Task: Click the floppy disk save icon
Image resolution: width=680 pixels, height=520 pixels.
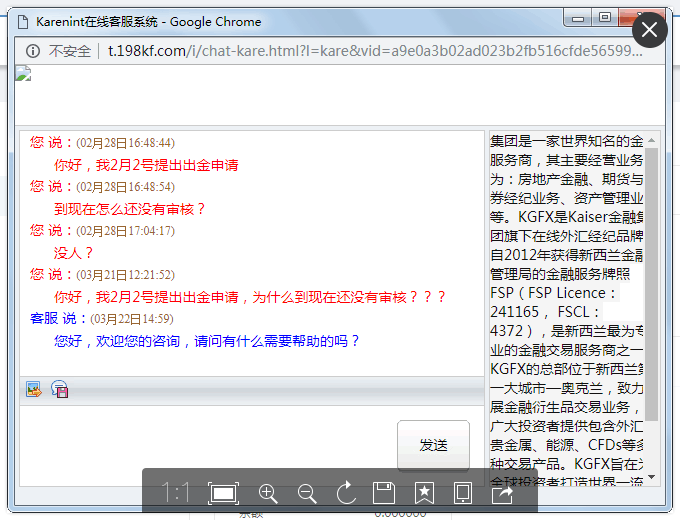Action: 384,493
